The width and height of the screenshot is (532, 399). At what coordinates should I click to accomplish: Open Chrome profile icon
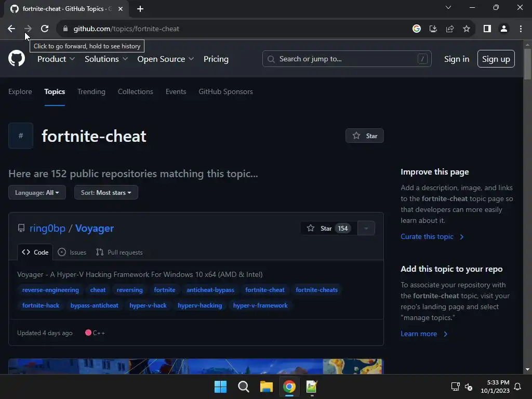pos(504,29)
